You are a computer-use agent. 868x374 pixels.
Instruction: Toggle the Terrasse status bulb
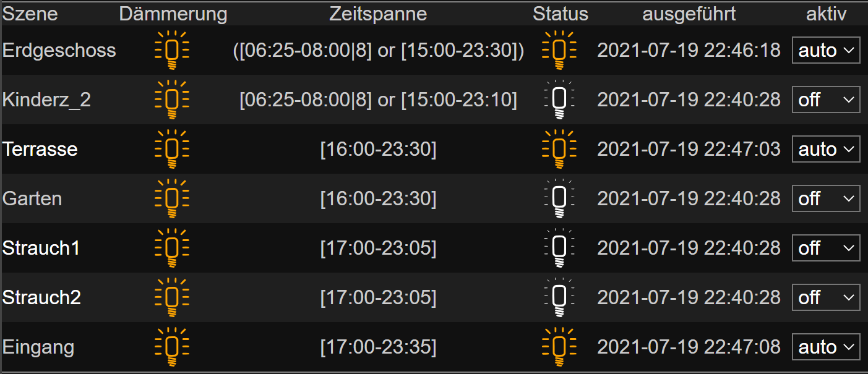559,149
